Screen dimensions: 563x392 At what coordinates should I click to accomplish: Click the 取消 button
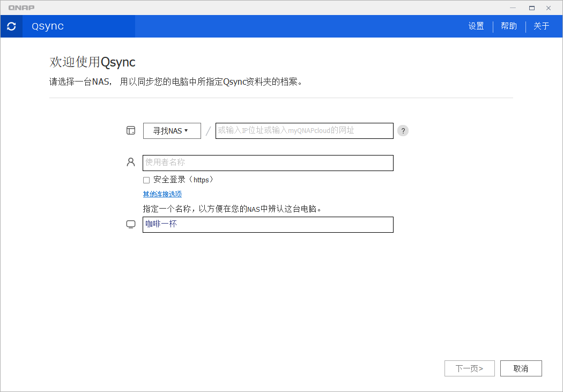pyautogui.click(x=521, y=368)
